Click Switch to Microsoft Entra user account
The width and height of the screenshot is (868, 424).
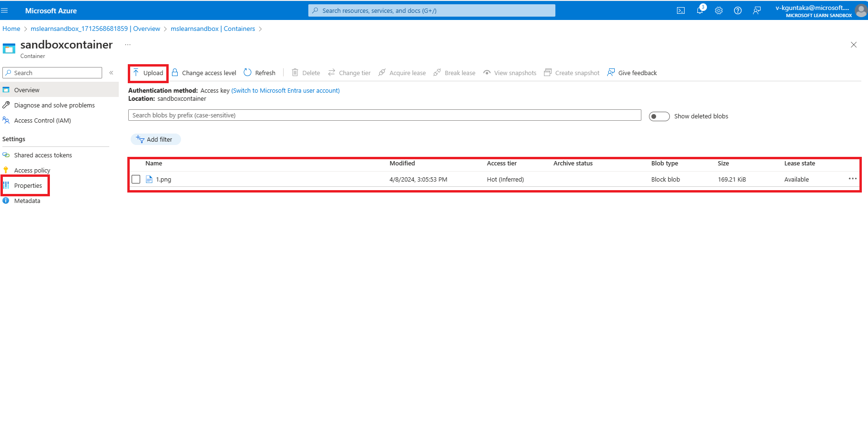tap(286, 90)
